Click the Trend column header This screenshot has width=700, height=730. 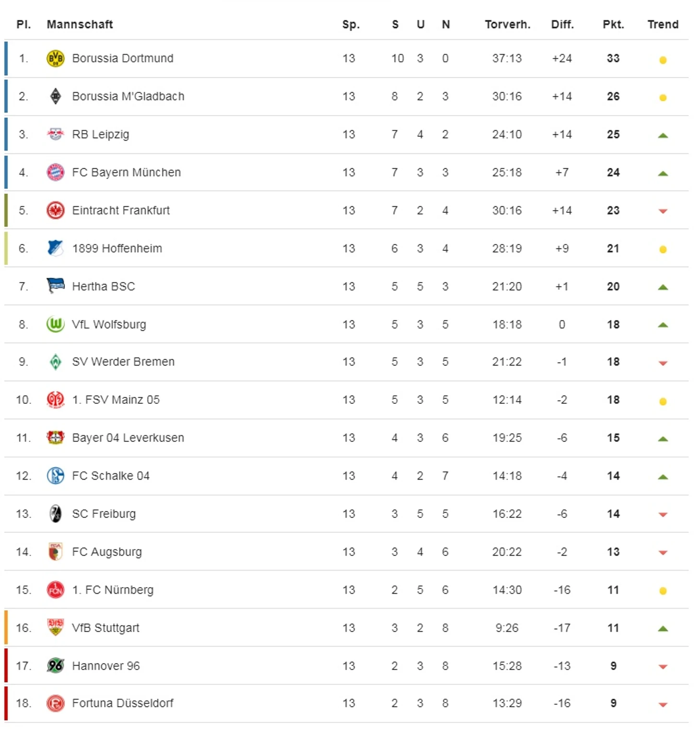click(x=663, y=24)
